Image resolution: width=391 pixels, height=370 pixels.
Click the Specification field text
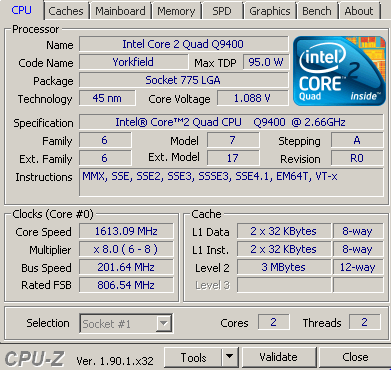(231, 122)
